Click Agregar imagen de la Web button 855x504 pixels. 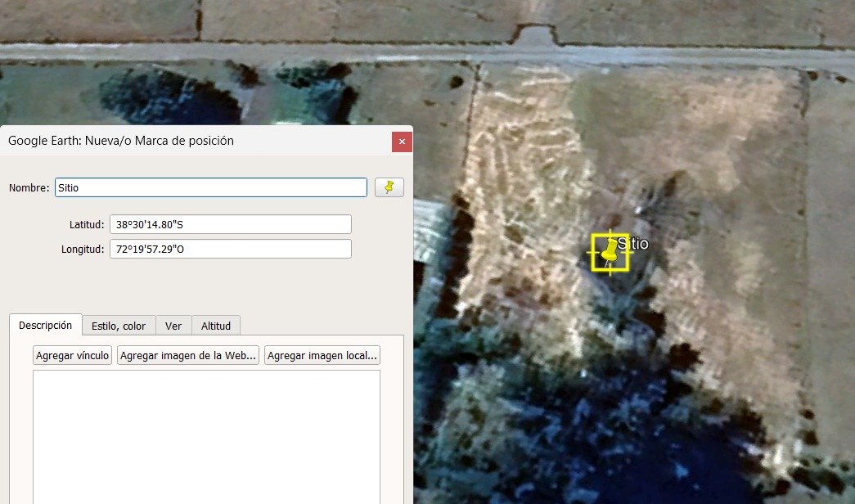click(188, 355)
